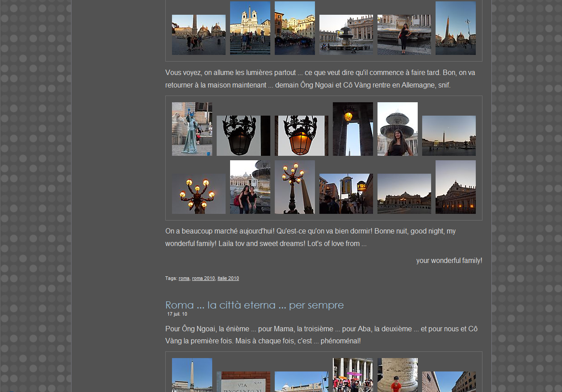Click the Statue of Liberty street performer photo
This screenshot has width=562, height=392.
point(192,129)
